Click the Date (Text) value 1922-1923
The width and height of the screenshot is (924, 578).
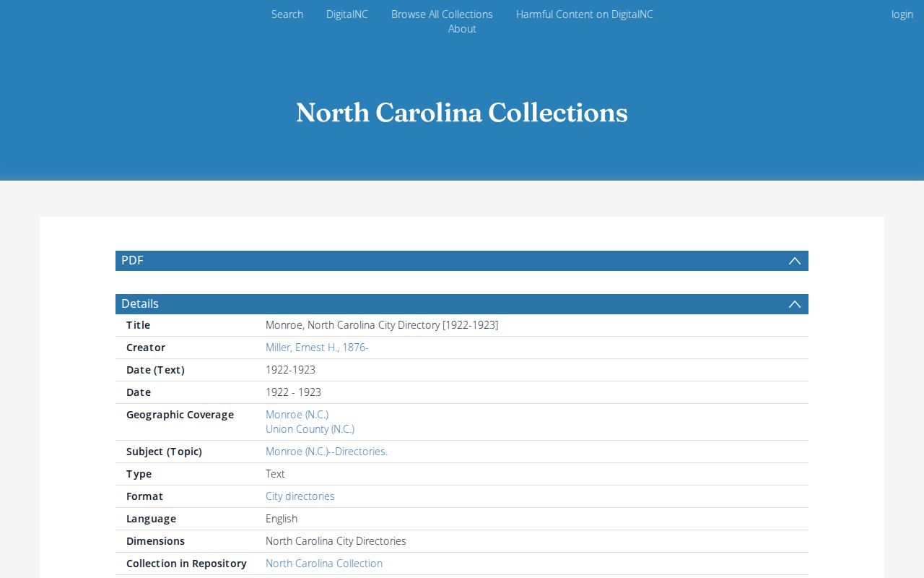coord(290,370)
